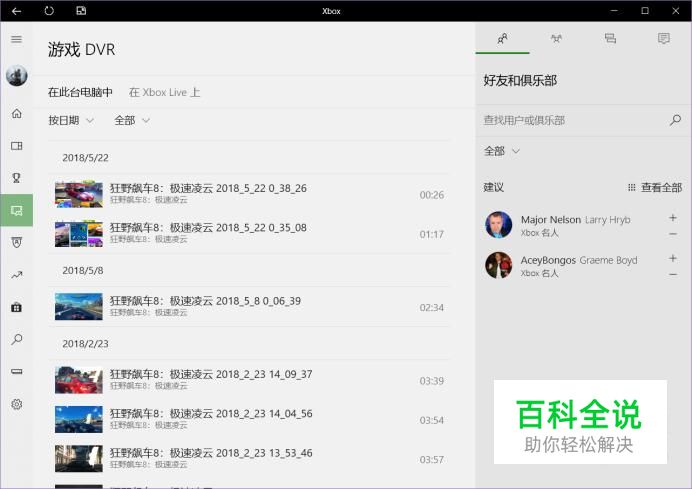Select the 在 Xbox Live 上 tab
Image resolution: width=692 pixels, height=489 pixels.
tap(165, 92)
